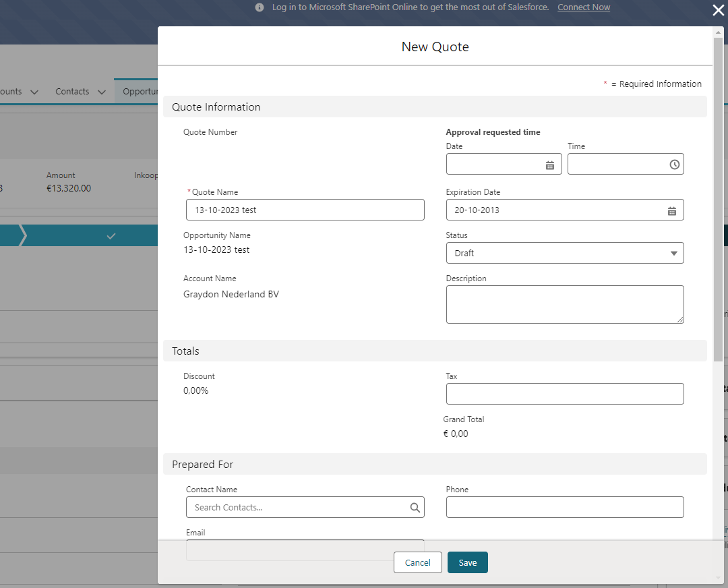
Task: Open the Approval Date calendar picker
Action: click(551, 164)
